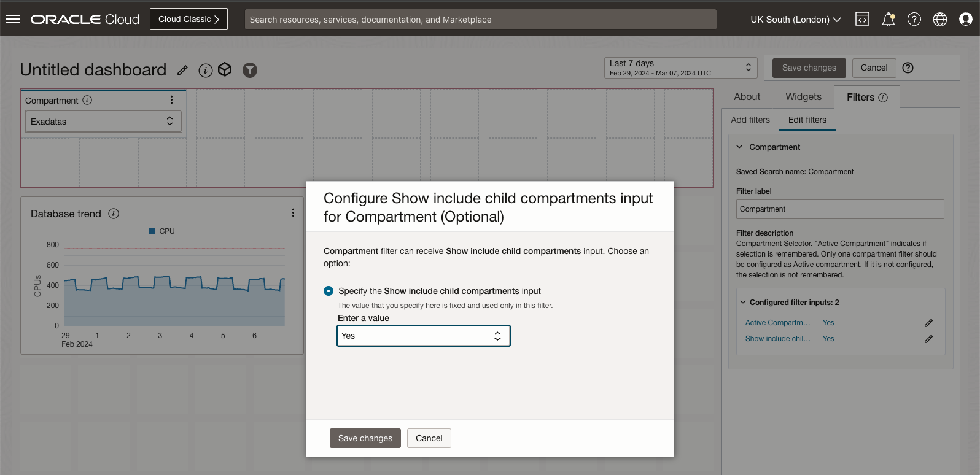Screen dimensions: 980x475
Task: Click the filter funnel icon beside title
Action: [x=249, y=70]
